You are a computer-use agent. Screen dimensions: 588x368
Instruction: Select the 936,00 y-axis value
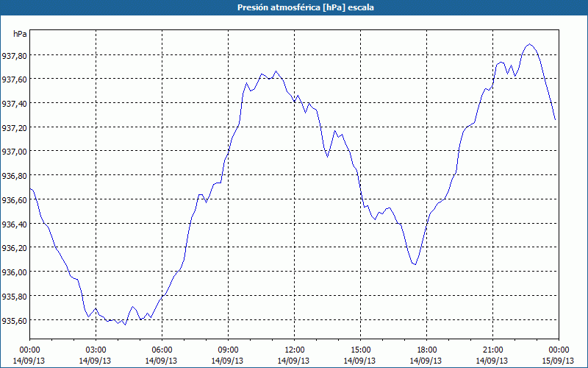[x=14, y=272]
